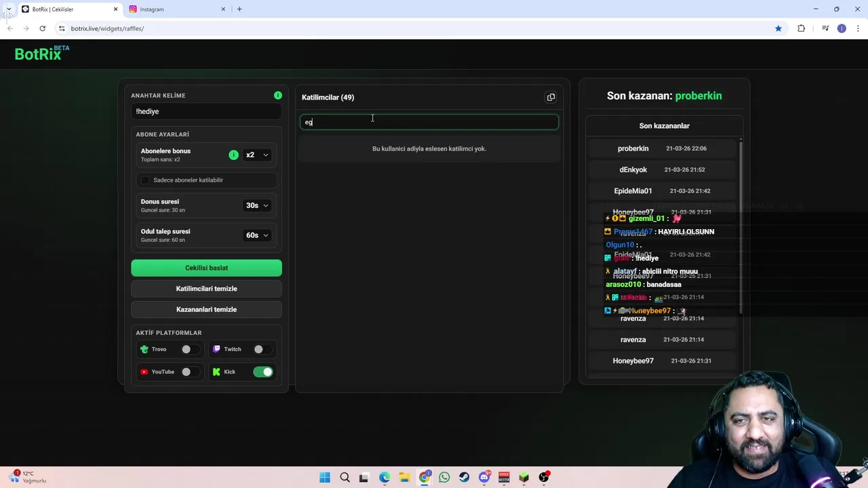868x488 pixels.
Task: Open File Explorer from taskbar
Action: 404,478
